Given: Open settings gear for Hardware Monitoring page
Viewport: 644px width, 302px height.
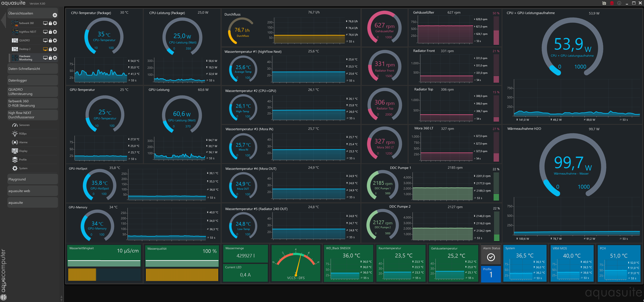Looking at the screenshot, I should (55, 58).
